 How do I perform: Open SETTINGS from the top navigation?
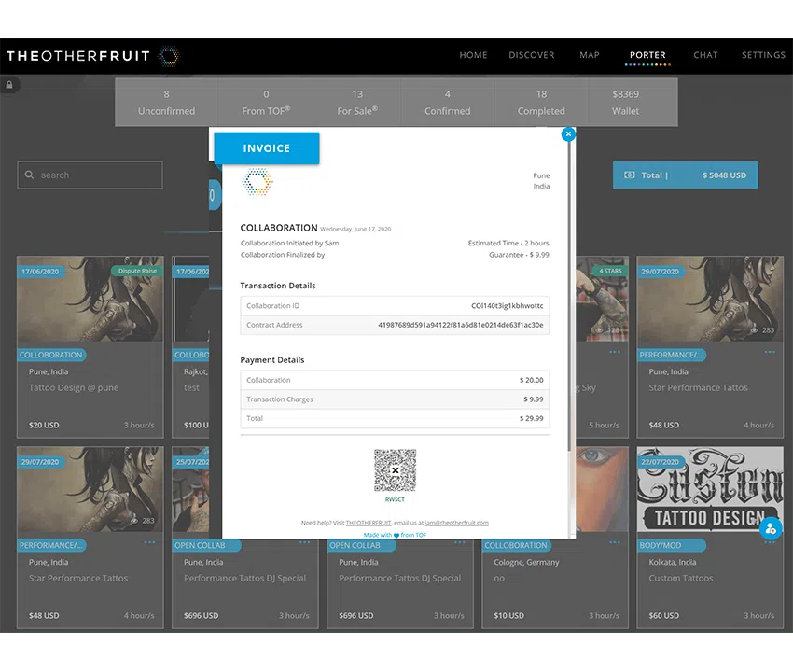tap(763, 55)
